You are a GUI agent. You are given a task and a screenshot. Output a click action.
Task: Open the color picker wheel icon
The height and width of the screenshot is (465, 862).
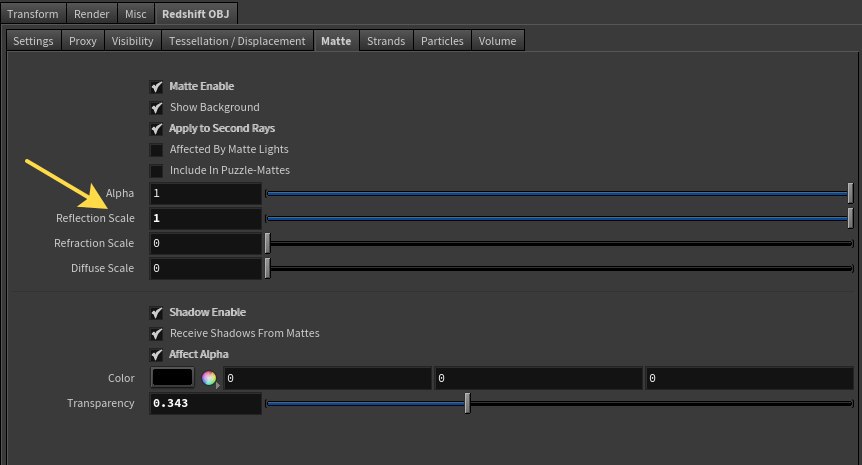point(209,378)
